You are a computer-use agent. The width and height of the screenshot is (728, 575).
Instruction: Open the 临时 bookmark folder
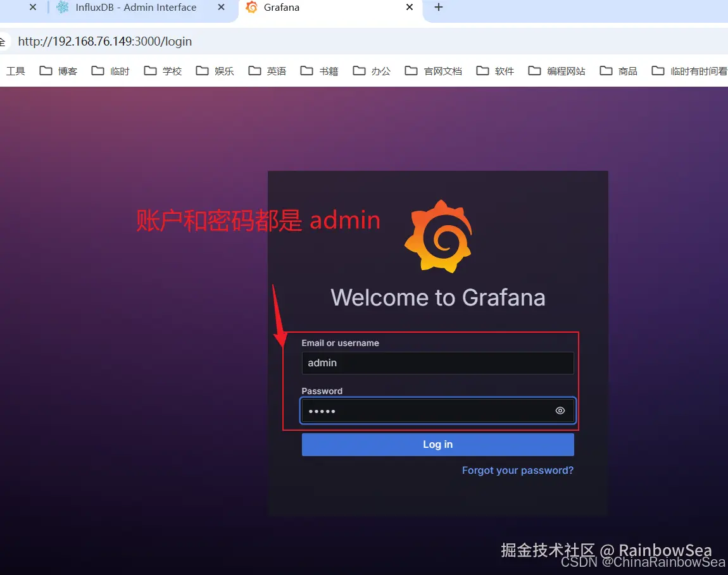[x=111, y=71]
